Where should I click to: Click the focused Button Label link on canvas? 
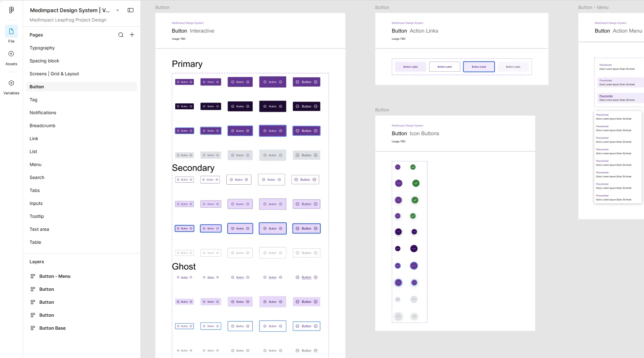[479, 67]
